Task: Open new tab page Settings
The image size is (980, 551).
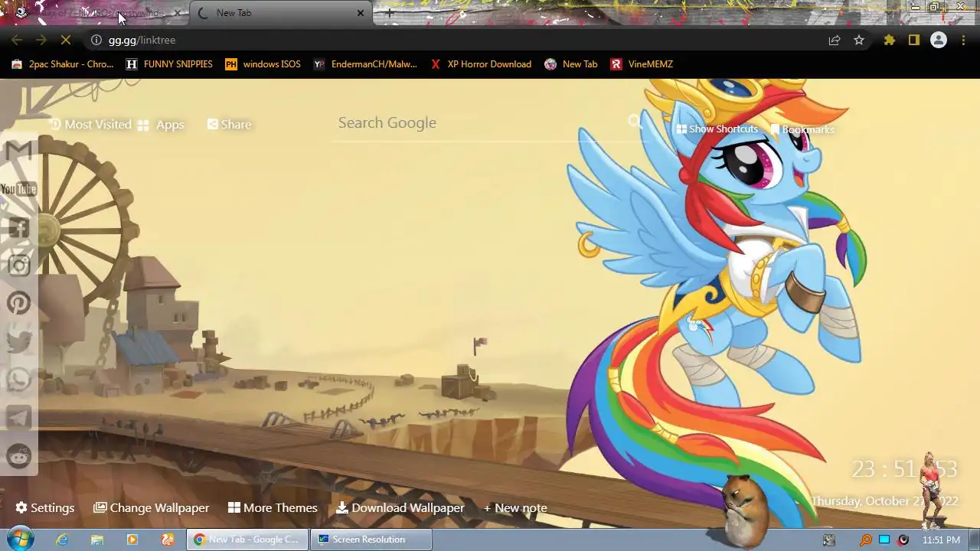Action: [45, 508]
